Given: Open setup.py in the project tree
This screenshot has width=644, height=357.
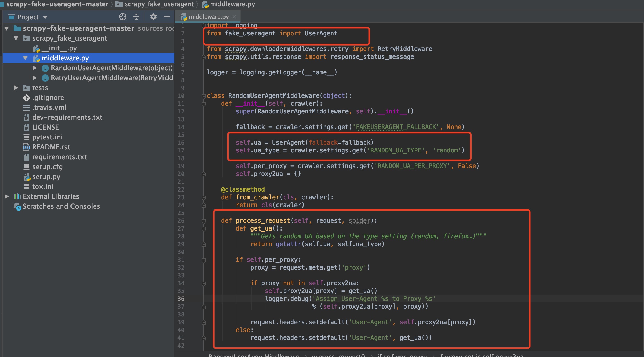Looking at the screenshot, I should (x=46, y=177).
